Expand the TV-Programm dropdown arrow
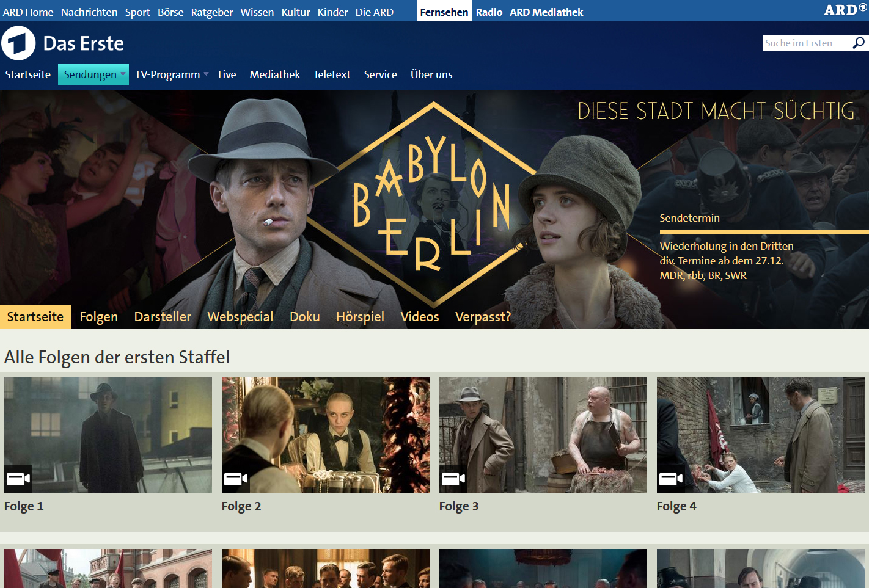The height and width of the screenshot is (588, 869). point(206,74)
